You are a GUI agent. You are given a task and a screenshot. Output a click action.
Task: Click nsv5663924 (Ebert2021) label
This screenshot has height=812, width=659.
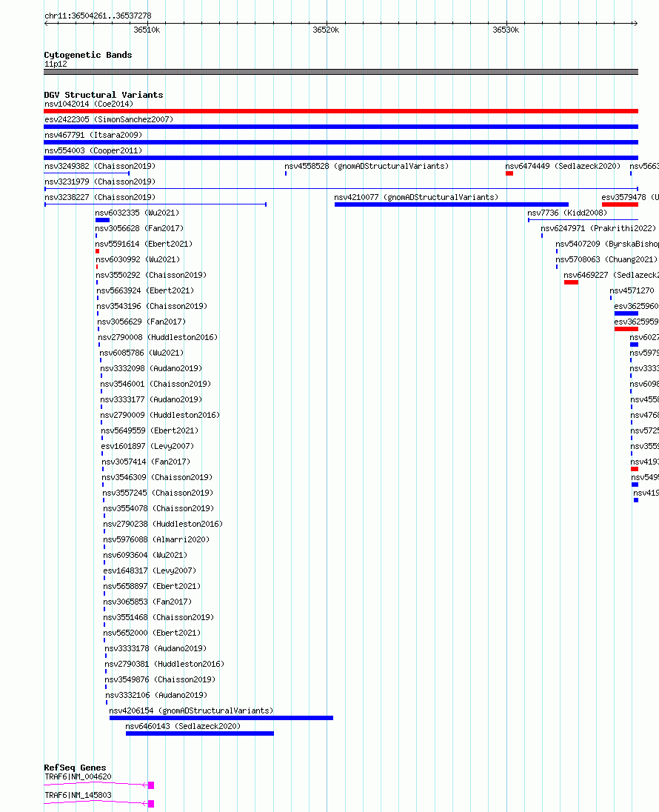[x=145, y=290]
